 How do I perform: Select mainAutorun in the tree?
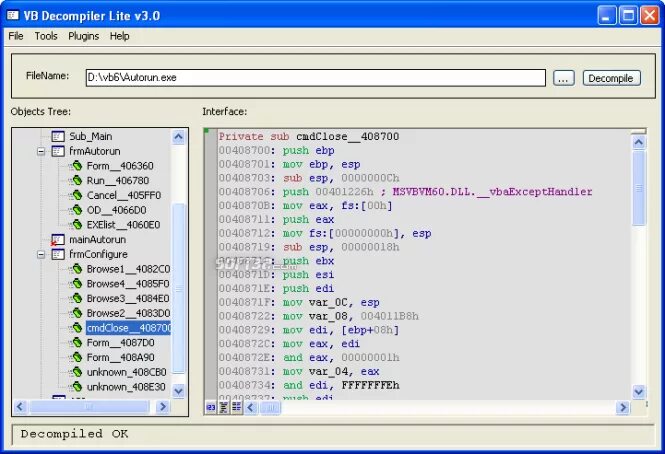pos(98,240)
